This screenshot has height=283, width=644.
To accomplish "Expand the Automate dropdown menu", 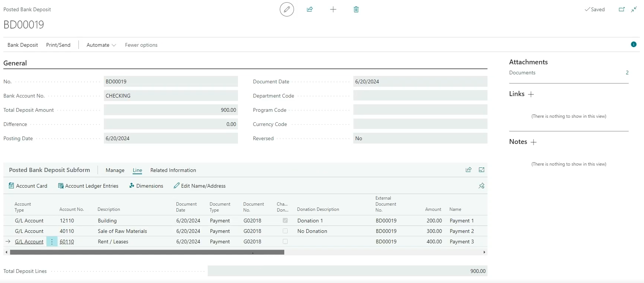I will coord(101,45).
